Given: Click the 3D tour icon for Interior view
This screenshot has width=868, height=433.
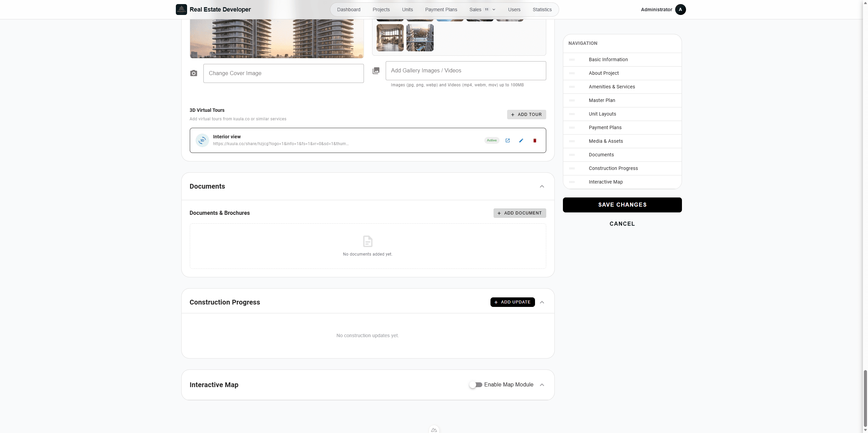Looking at the screenshot, I should coord(202,140).
